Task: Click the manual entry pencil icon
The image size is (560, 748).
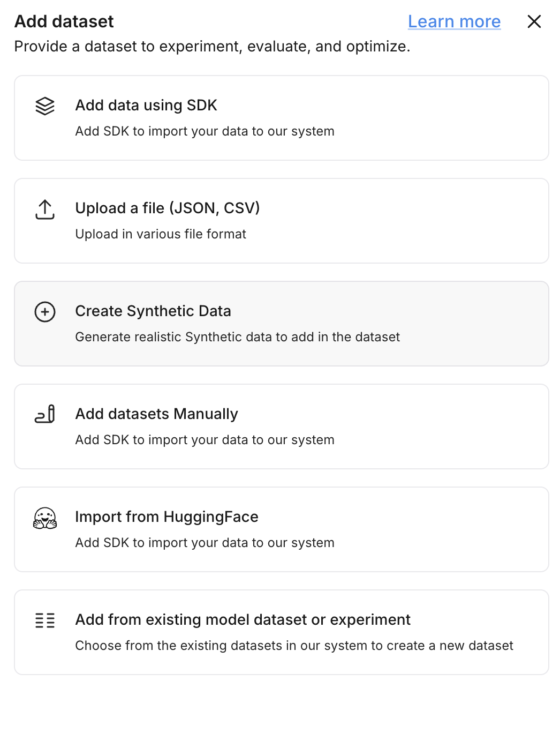Action: [45, 414]
